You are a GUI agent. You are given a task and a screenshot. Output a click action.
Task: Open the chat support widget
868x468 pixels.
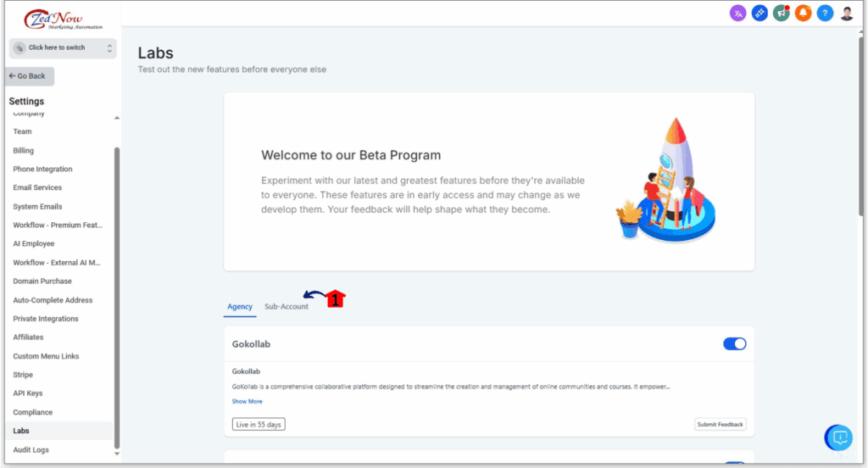tap(839, 438)
